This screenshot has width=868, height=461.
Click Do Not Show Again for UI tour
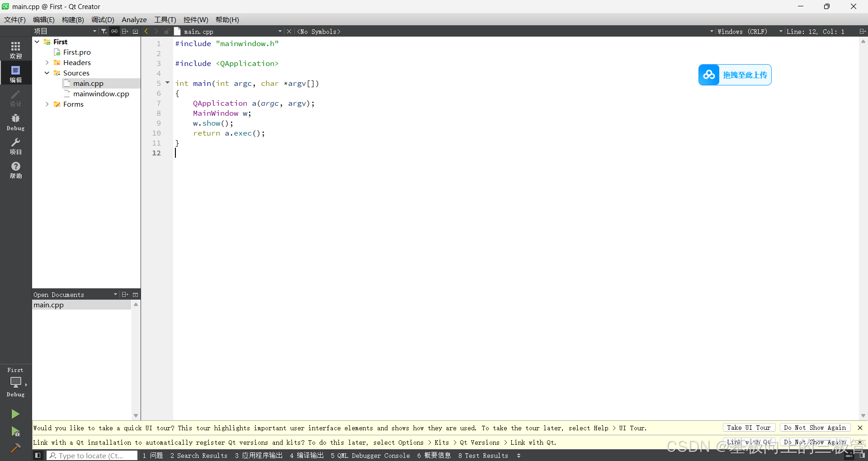(815, 428)
